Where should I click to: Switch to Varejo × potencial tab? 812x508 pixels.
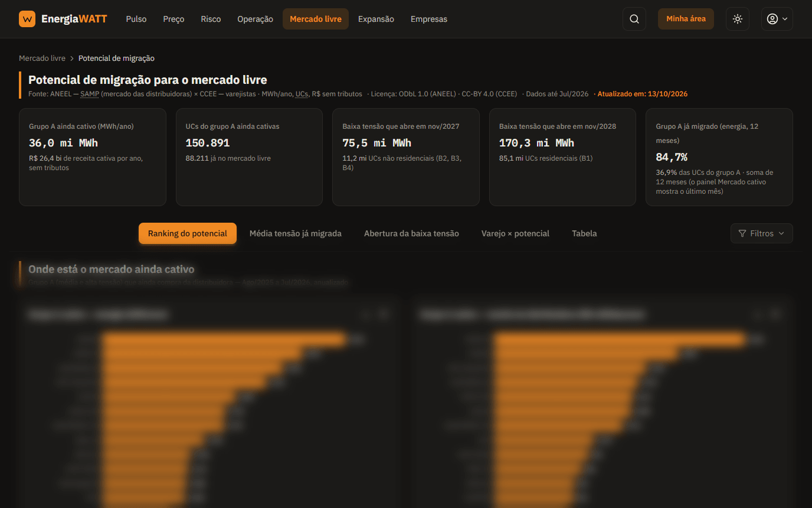[515, 233]
